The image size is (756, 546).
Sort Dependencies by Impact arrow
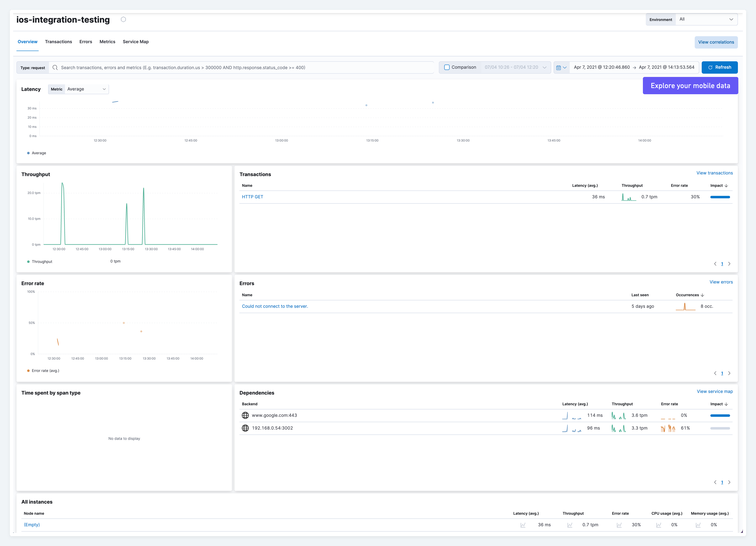[726, 404]
